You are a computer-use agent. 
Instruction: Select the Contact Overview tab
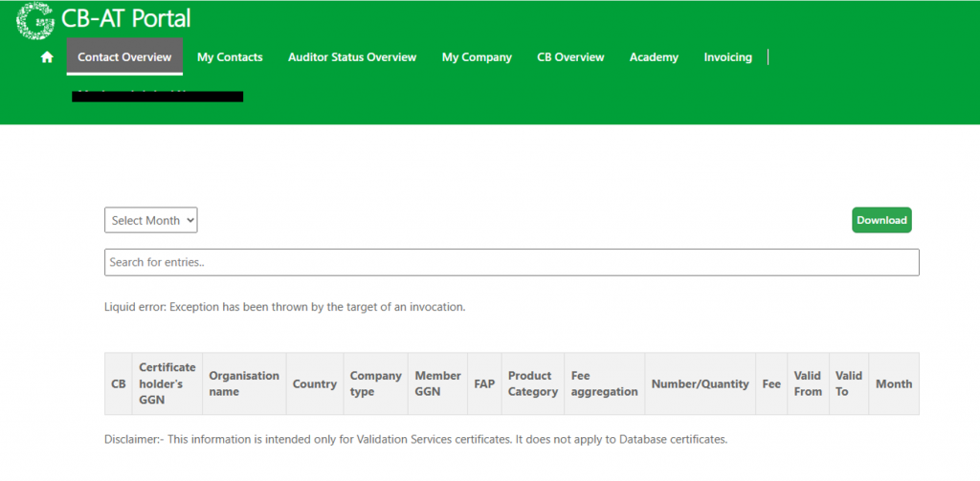124,57
